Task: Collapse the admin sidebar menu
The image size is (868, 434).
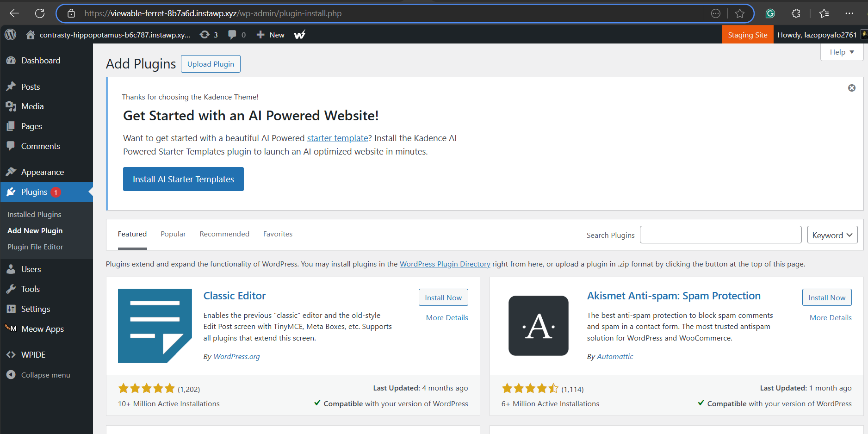Action: (x=39, y=375)
